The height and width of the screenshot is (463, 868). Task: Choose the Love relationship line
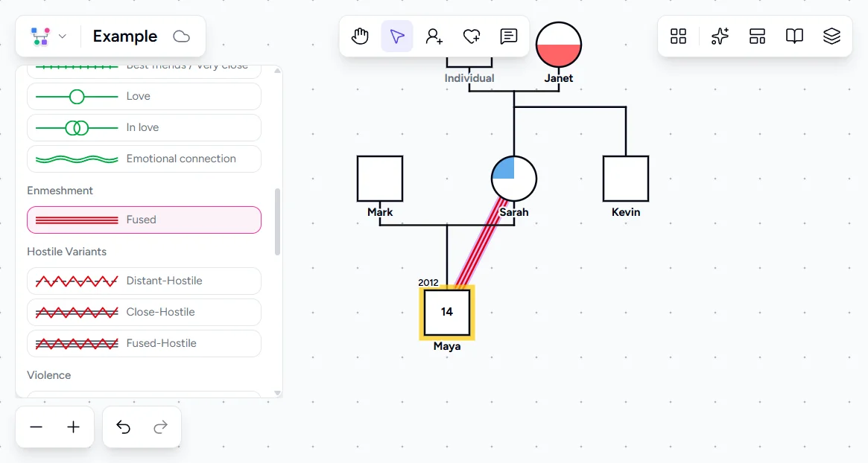pos(144,96)
